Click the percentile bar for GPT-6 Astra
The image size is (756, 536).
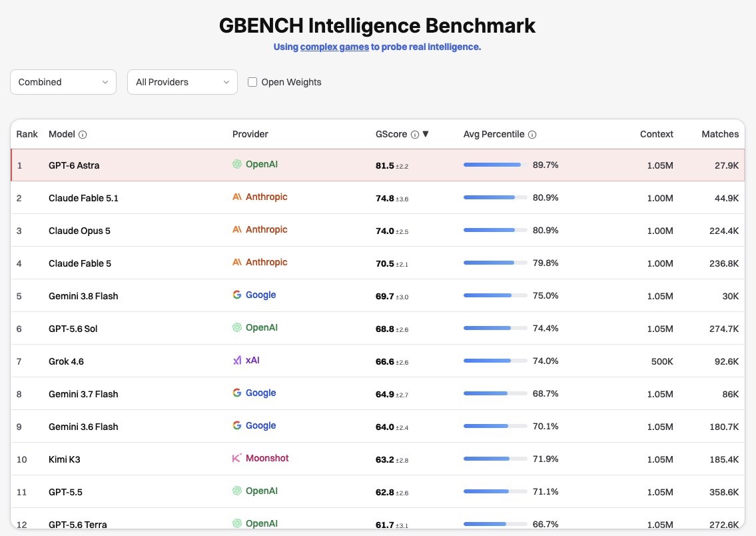tap(495, 165)
